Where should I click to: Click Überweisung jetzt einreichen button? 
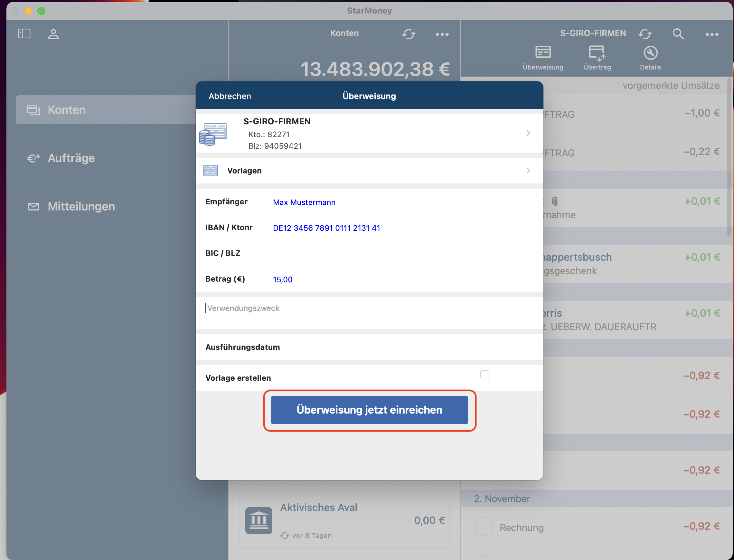click(369, 410)
